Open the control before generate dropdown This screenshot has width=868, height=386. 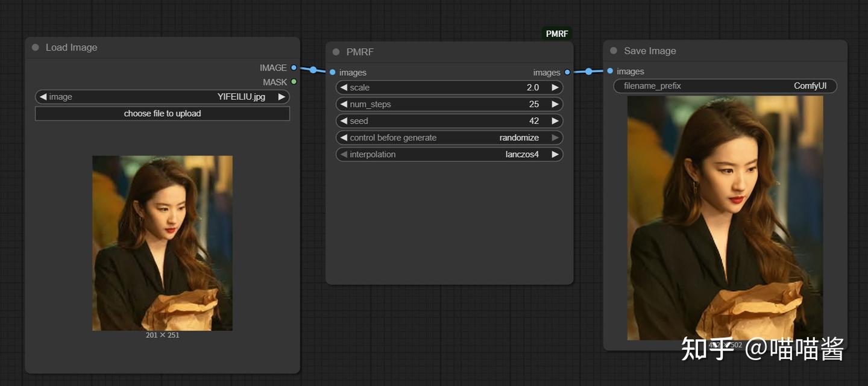point(449,138)
